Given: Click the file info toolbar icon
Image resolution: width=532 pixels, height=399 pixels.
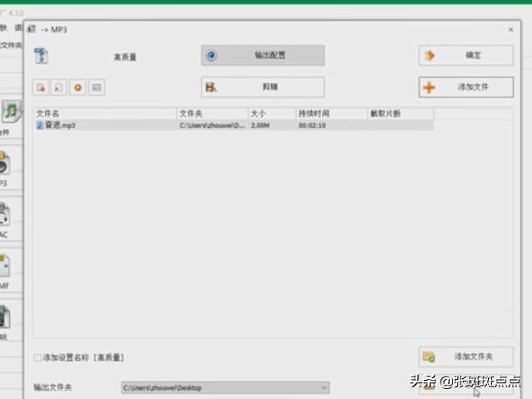Looking at the screenshot, I should 96,87.
